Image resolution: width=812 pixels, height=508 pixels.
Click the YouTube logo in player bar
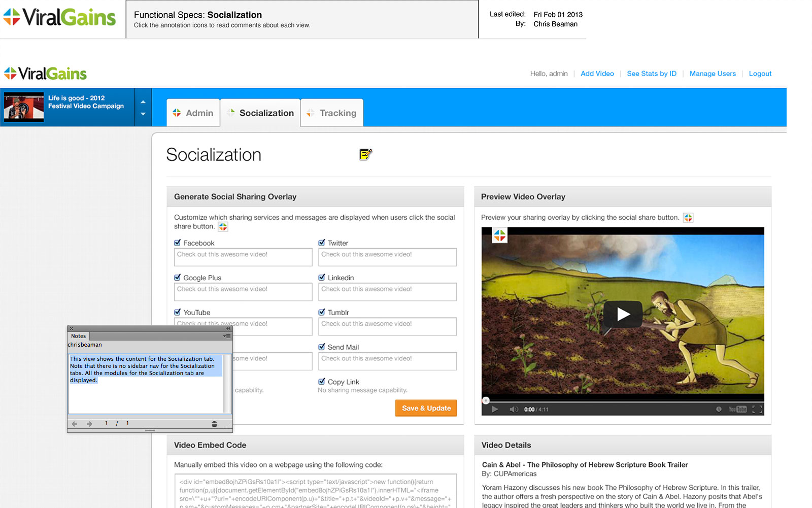(x=737, y=409)
